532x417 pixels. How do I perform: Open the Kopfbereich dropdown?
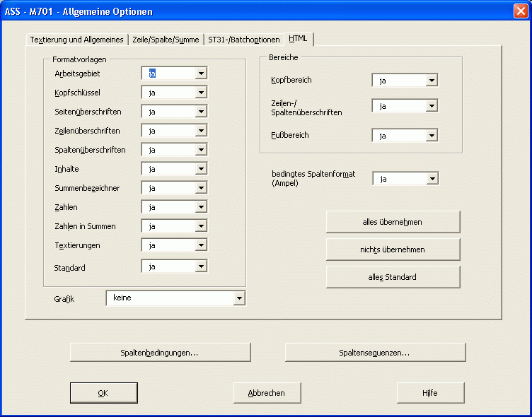click(x=432, y=81)
